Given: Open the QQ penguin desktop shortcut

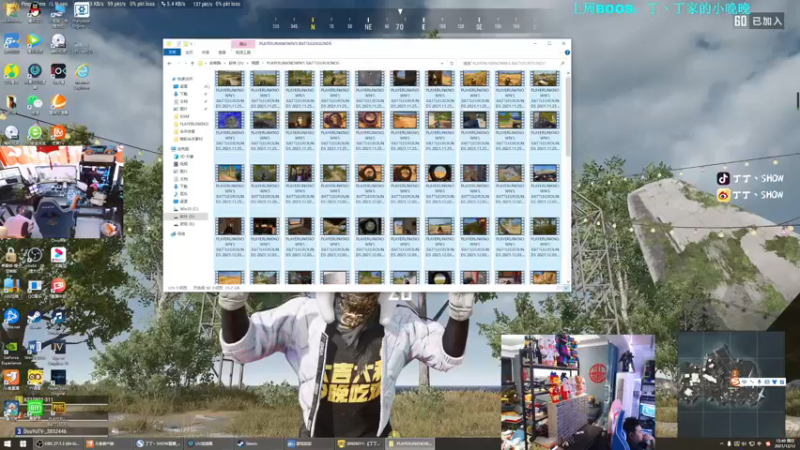Looking at the screenshot, I should pos(34,11).
